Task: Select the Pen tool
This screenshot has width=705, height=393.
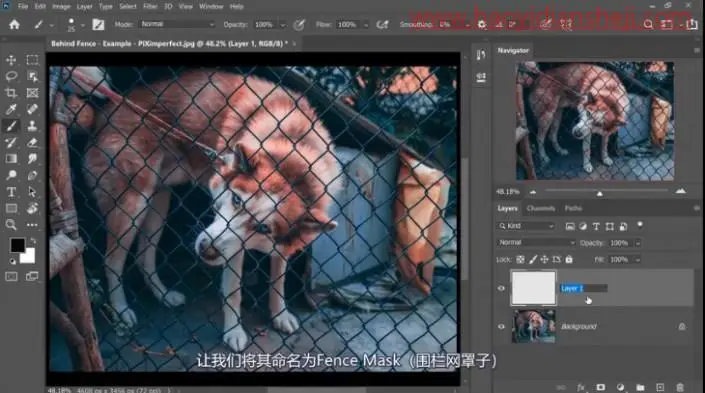Action: point(32,175)
